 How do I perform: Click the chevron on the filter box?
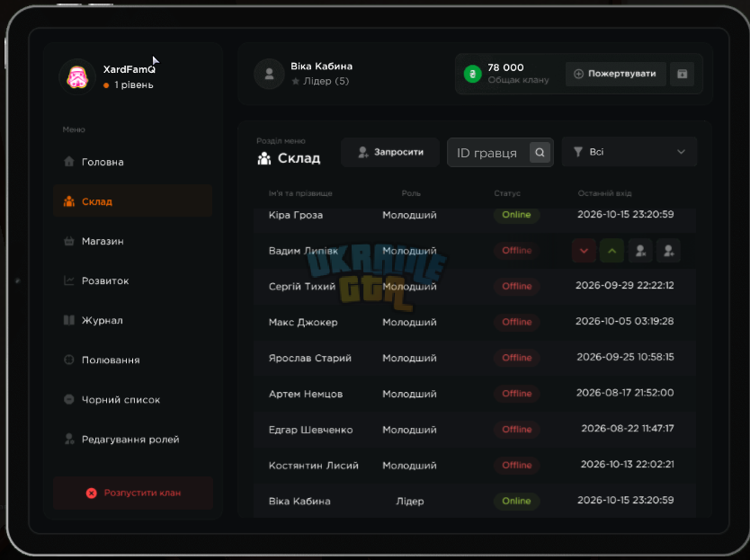(681, 152)
